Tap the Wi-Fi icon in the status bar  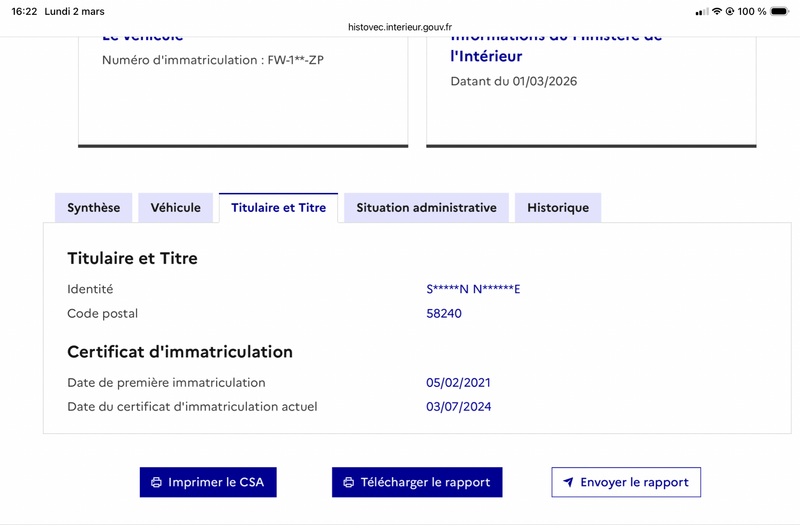click(x=717, y=11)
